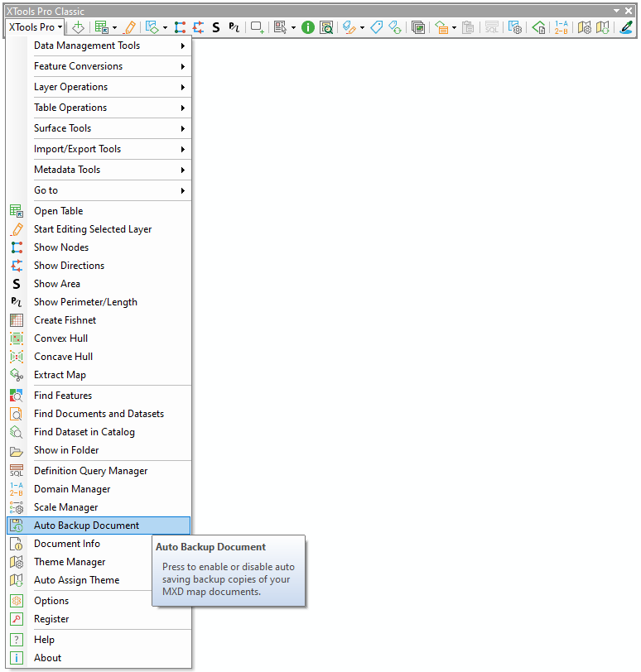Choose Register menu entry

(x=99, y=619)
